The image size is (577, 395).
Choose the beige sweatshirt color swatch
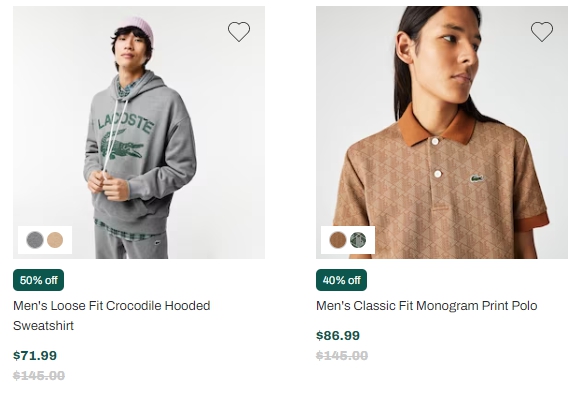(55, 240)
